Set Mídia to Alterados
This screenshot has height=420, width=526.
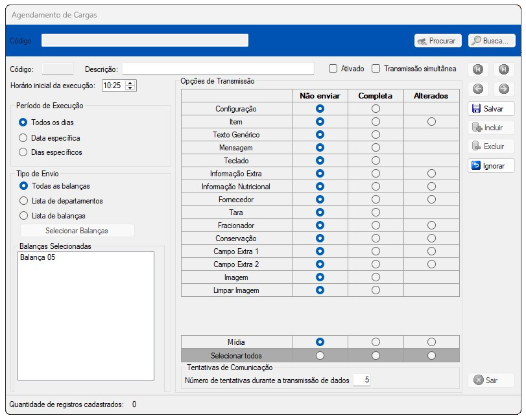point(431,342)
